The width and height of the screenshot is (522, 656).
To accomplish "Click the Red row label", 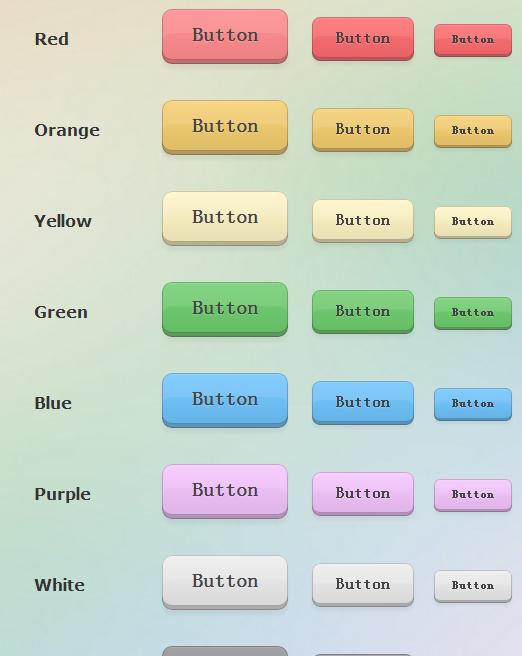I will coord(51,39).
